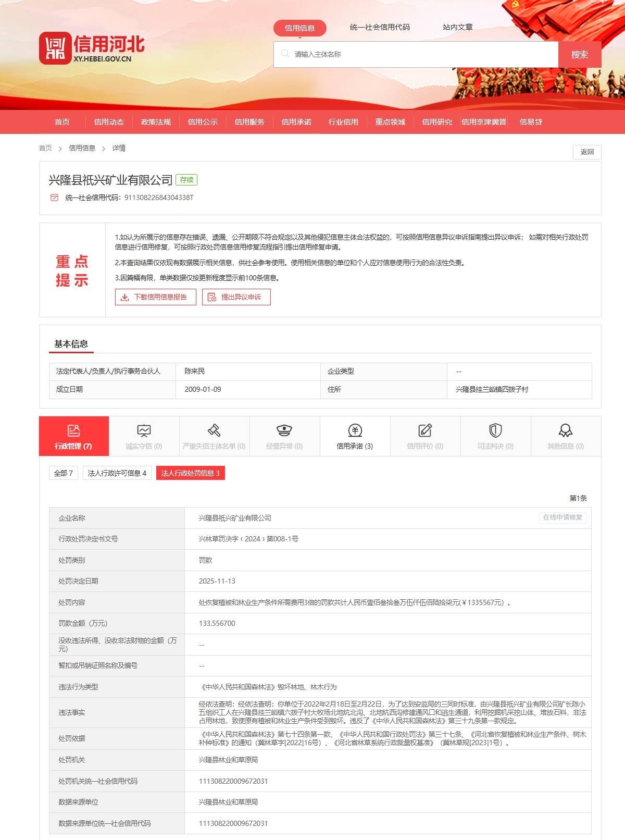
Task: Click the green 存续 status tag
Action: point(186,180)
